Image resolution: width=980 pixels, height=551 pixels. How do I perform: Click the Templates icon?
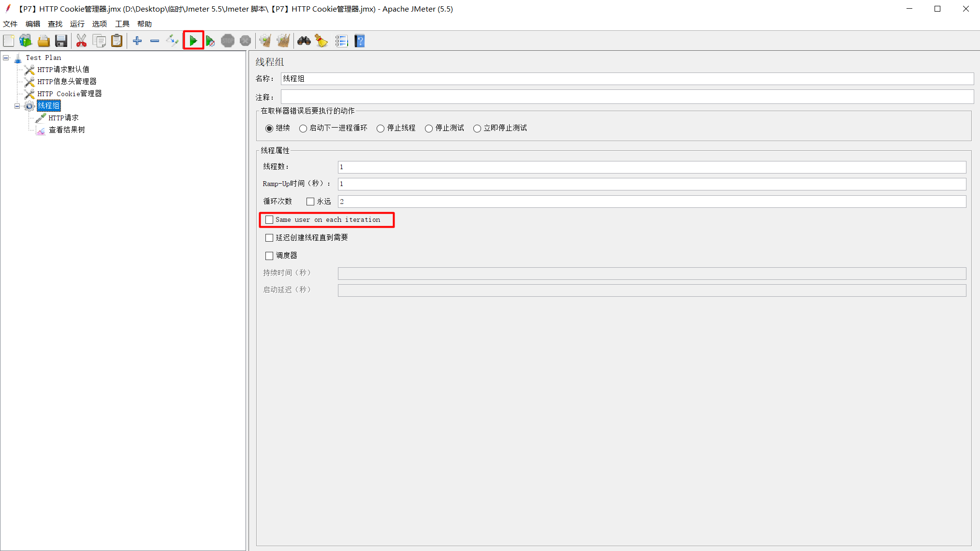[x=26, y=41]
